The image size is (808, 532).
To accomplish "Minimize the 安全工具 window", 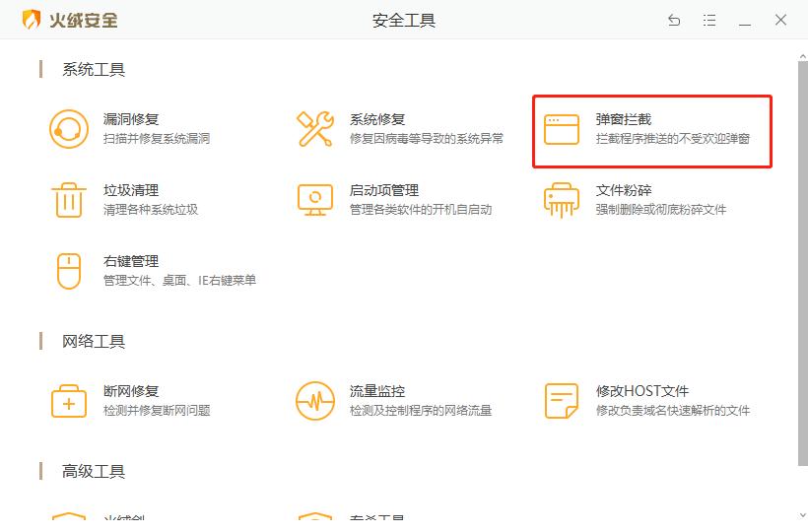I will click(745, 25).
